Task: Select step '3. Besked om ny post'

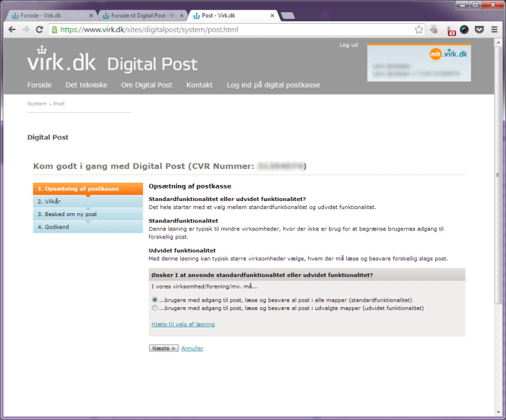Action: 87,214
